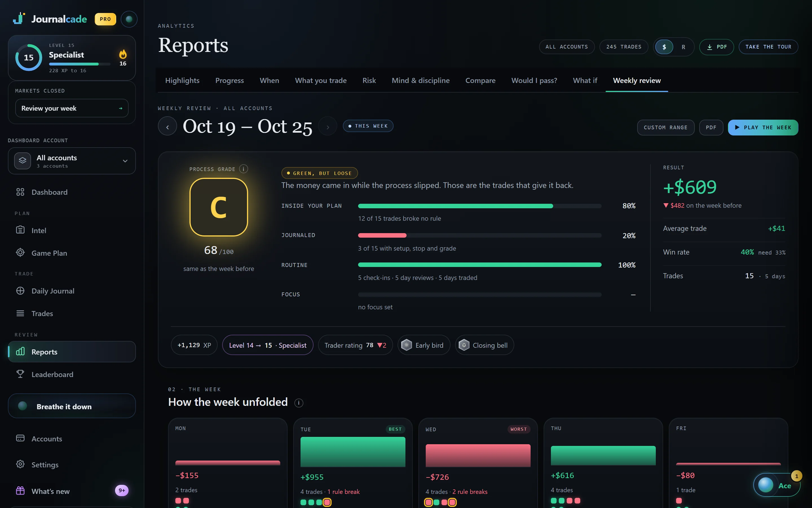Image resolution: width=812 pixels, height=508 pixels.
Task: Click Review your week button
Action: [71, 108]
